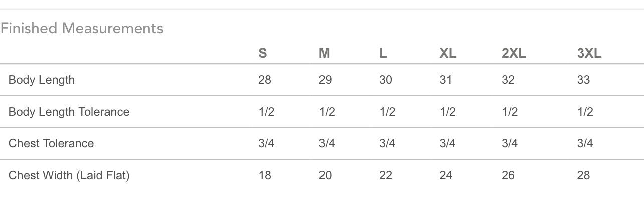Select the M size column header
Screen dimensions: 644x202
click(x=325, y=53)
